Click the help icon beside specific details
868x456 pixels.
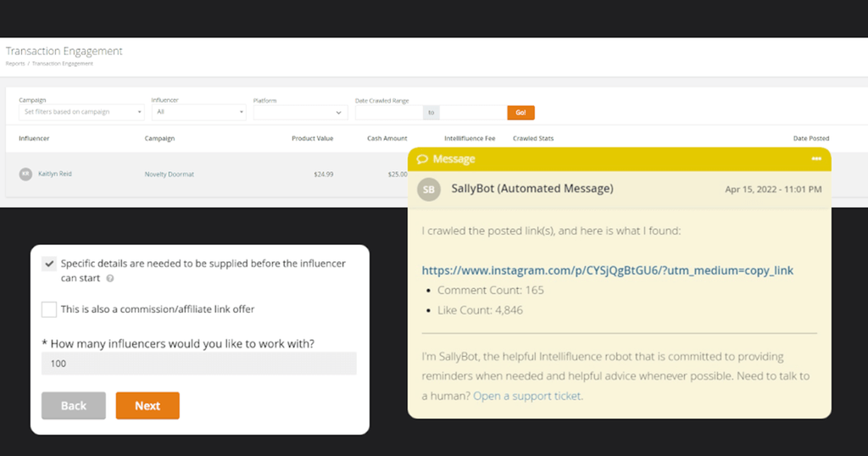[110, 278]
